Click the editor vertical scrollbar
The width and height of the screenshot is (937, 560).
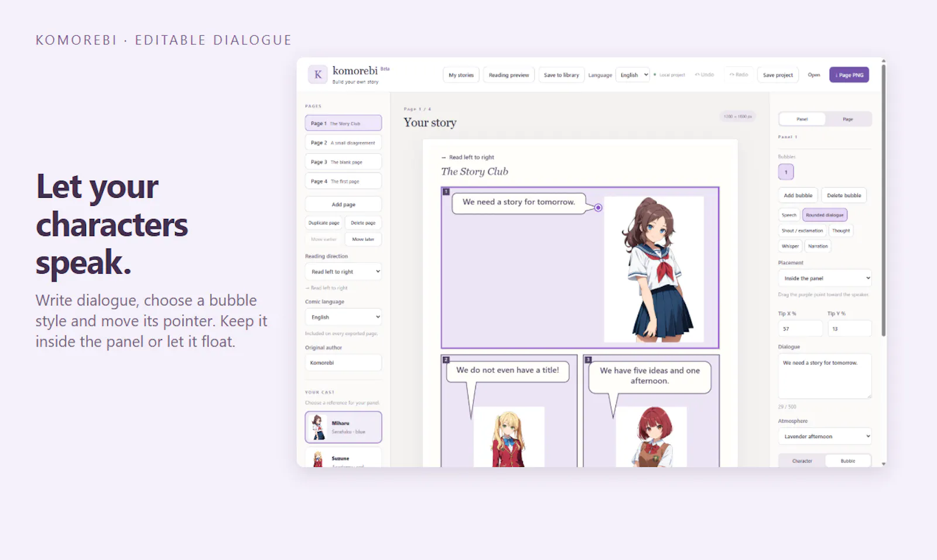pyautogui.click(x=883, y=199)
